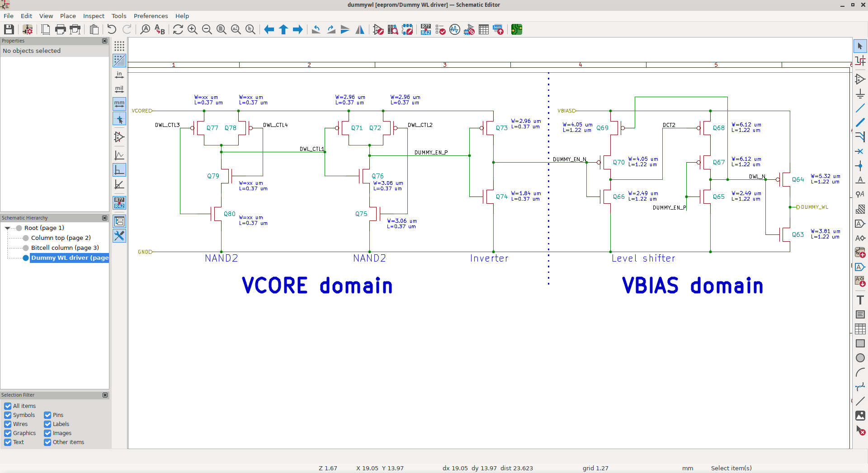
Task: Select the Add Wire tool
Action: (x=860, y=108)
